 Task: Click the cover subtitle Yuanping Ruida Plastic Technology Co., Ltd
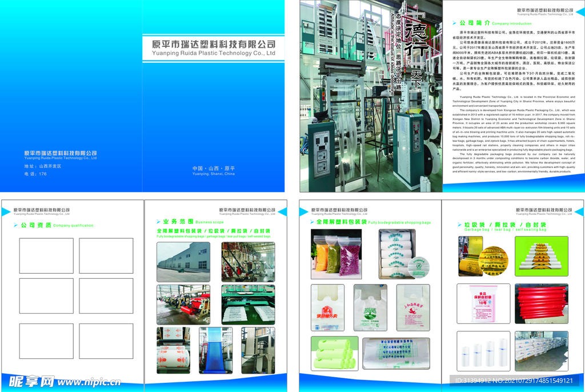click(214, 53)
